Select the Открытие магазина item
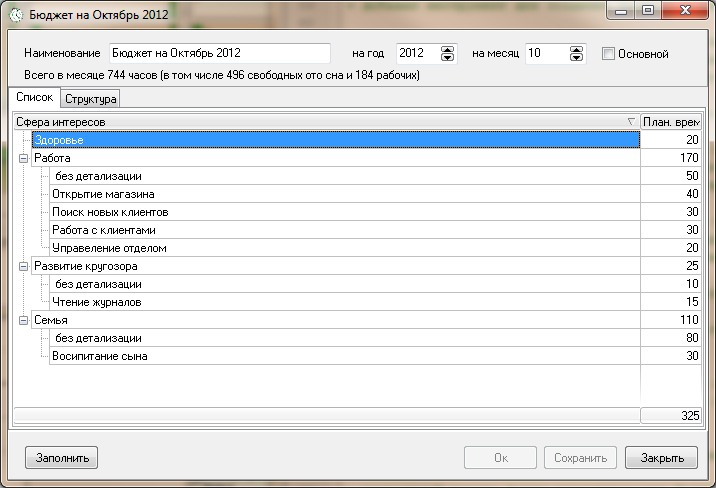The width and height of the screenshot is (716, 488). click(103, 194)
